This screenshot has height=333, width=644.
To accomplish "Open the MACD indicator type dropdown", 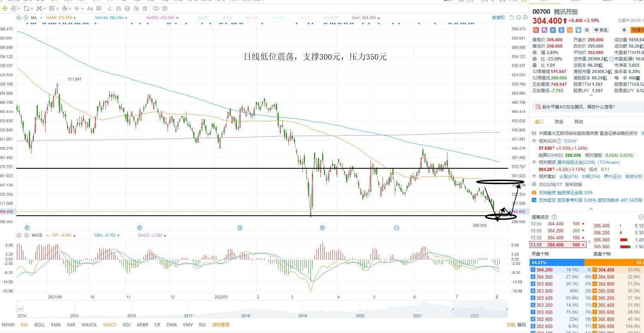I will [47, 235].
